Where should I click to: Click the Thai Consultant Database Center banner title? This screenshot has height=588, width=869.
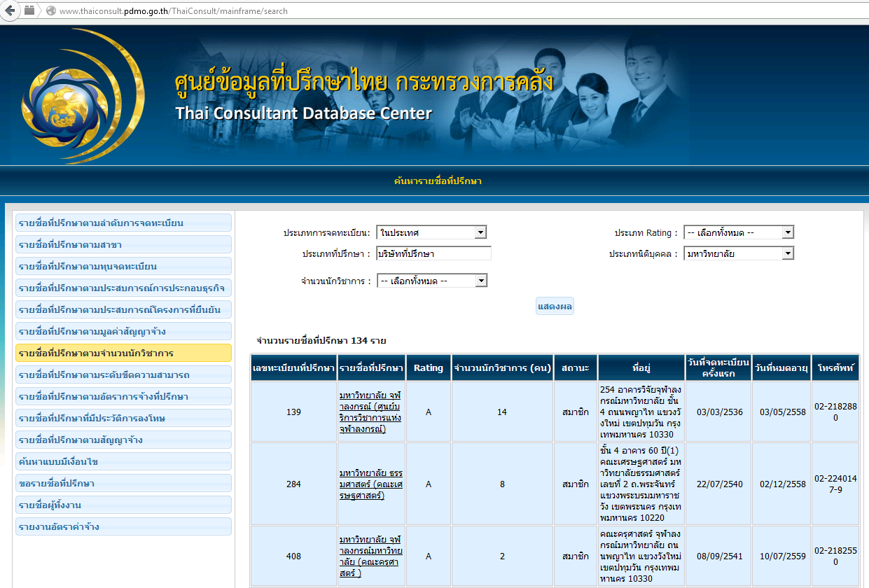(303, 113)
